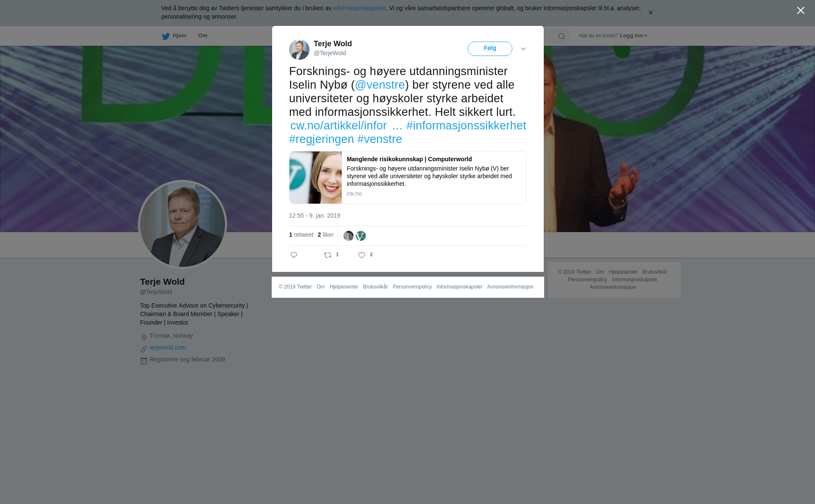Image resolution: width=815 pixels, height=504 pixels.
Task: Open the informasjonskapsler link in banner
Action: (359, 8)
